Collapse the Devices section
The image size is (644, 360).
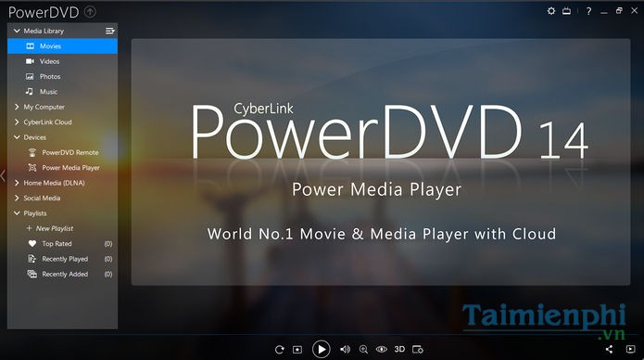pos(17,137)
